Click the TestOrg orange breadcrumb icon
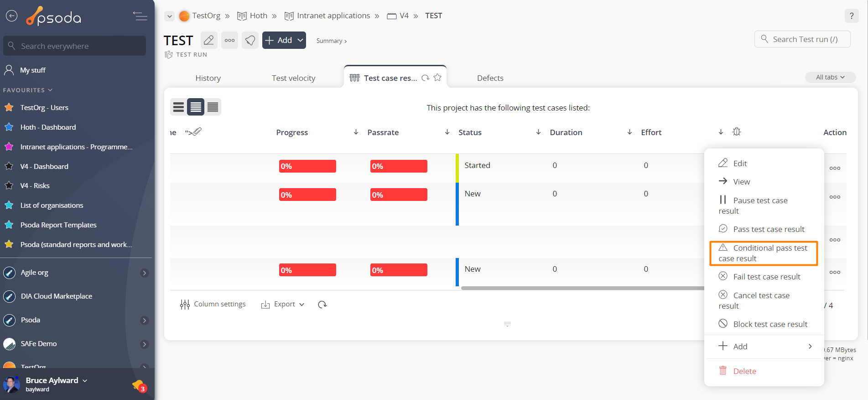868x400 pixels. point(184,16)
